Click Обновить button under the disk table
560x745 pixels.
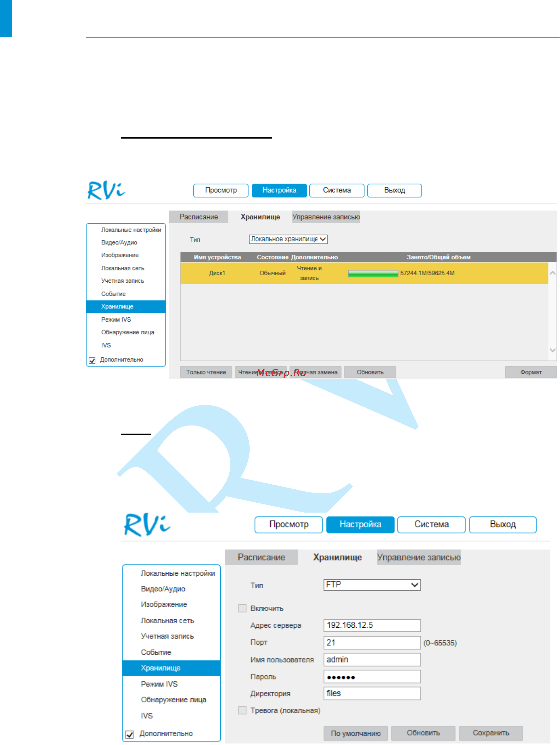click(x=370, y=373)
